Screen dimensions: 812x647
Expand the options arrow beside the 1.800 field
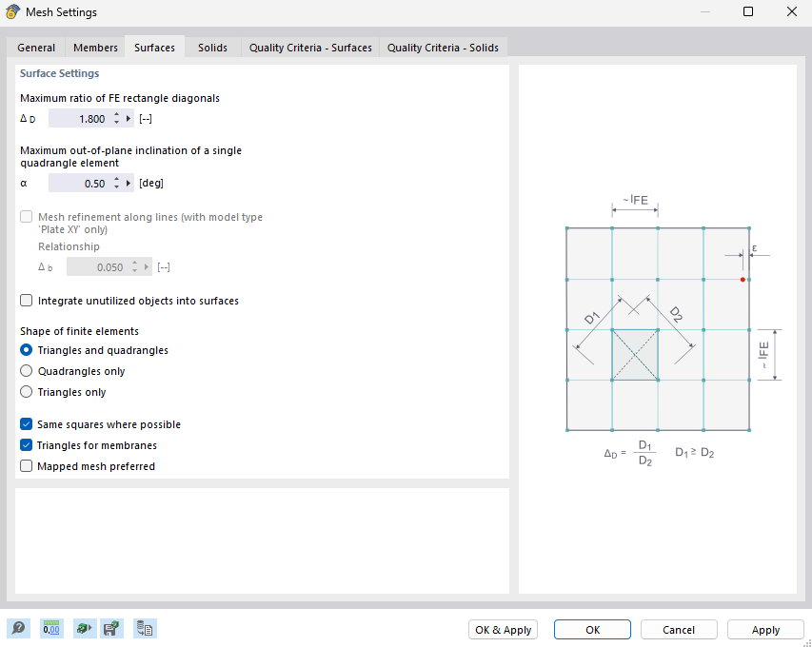129,118
